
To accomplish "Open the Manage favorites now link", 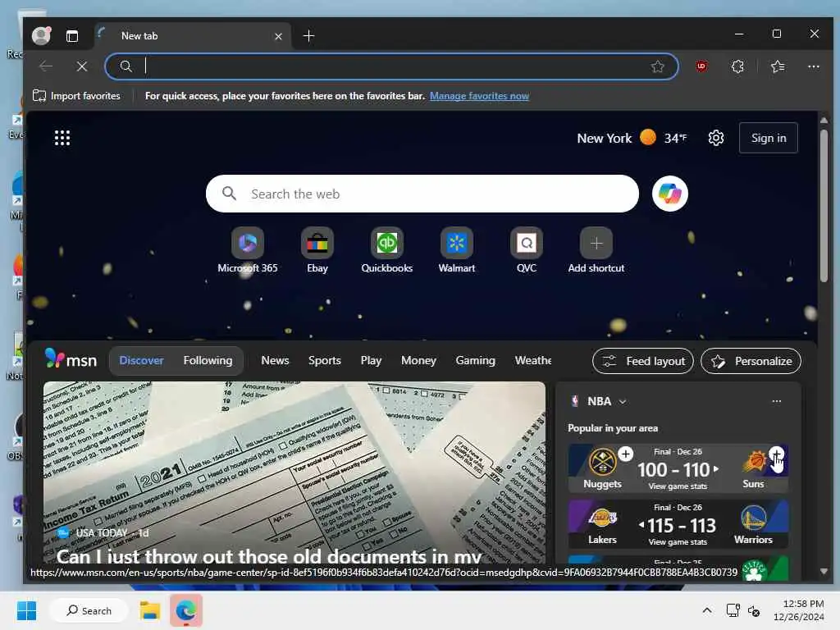I will [x=479, y=96].
